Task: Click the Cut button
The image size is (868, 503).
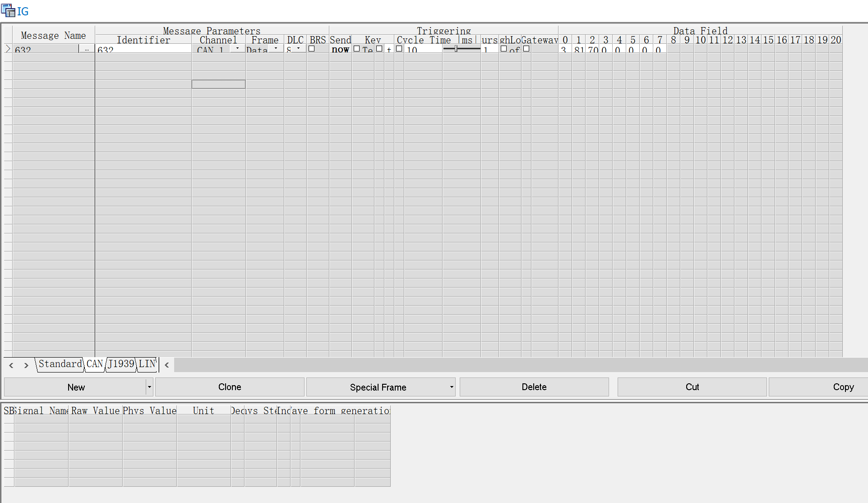Action: (692, 387)
